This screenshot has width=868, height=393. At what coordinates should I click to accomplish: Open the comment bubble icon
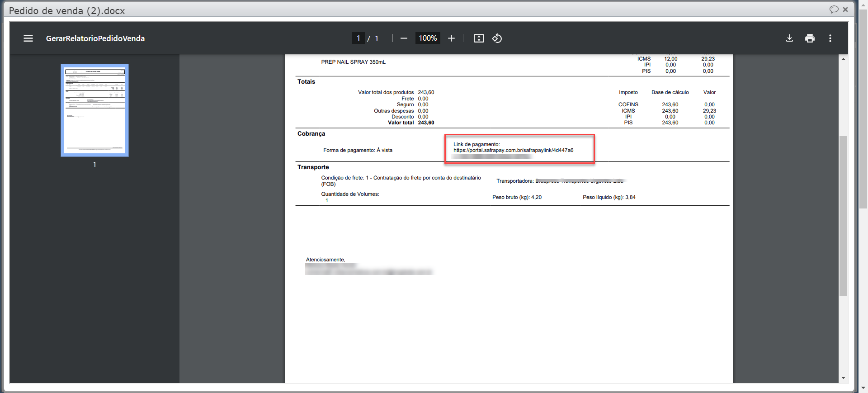pos(834,9)
